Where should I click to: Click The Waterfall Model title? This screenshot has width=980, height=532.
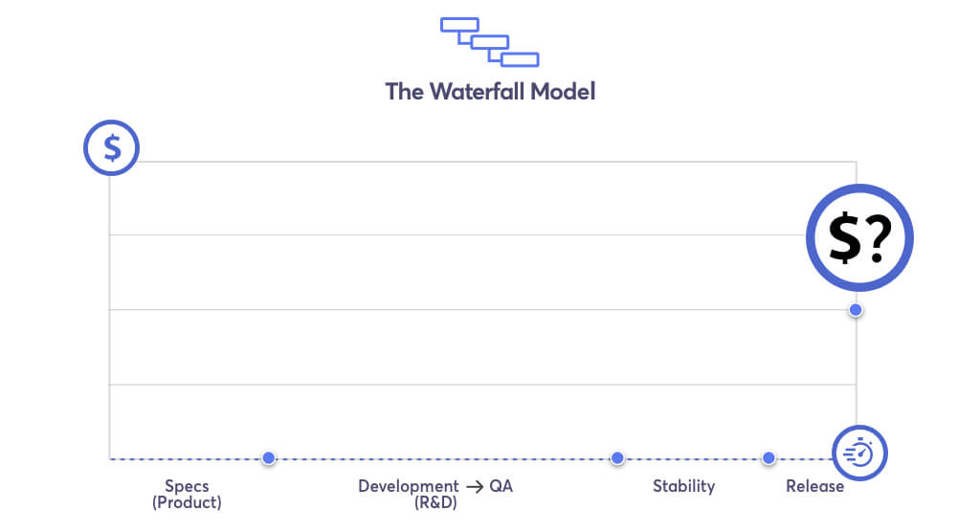click(x=490, y=91)
